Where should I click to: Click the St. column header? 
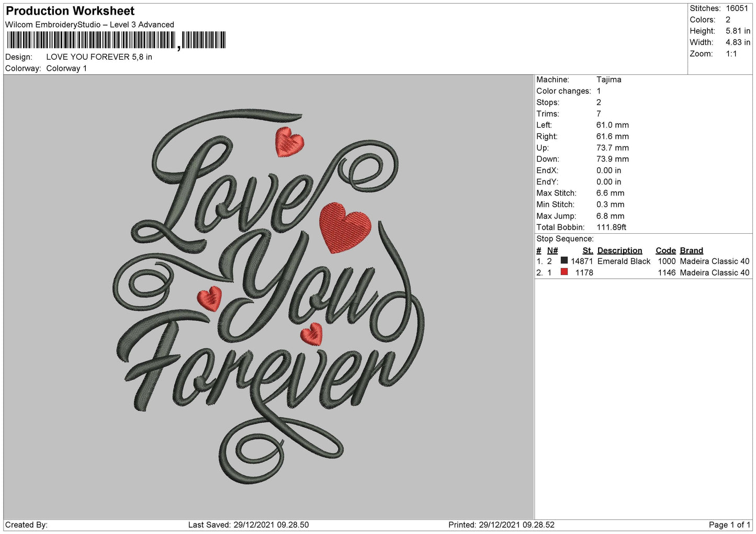tap(588, 251)
